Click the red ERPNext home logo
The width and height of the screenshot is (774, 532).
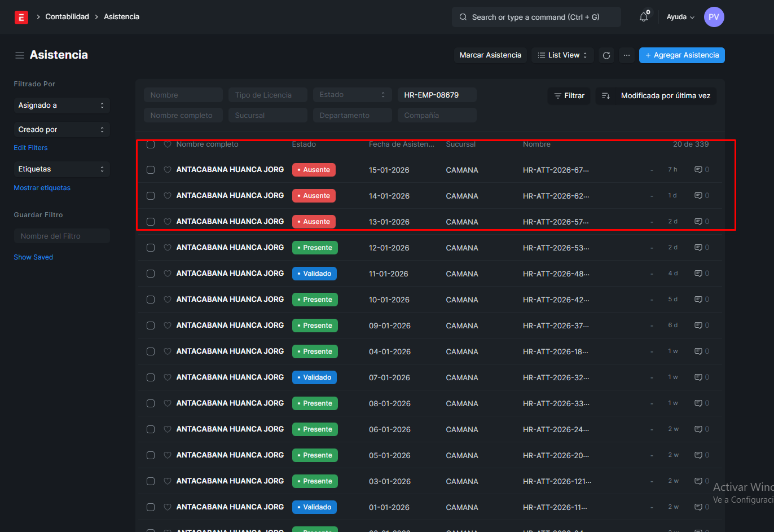[x=21, y=17]
